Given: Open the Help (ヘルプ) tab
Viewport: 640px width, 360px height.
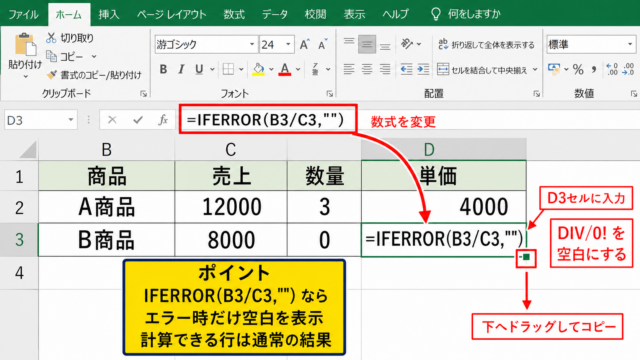Looking at the screenshot, I should click(396, 14).
